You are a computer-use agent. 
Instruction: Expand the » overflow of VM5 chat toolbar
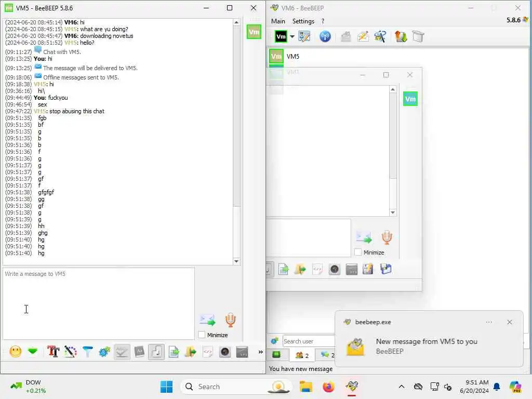click(260, 352)
